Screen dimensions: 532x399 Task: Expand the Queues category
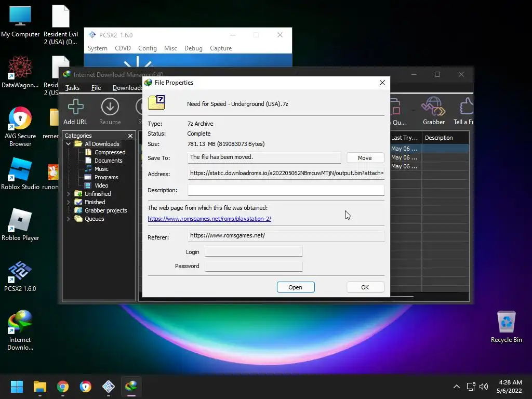pyautogui.click(x=69, y=219)
